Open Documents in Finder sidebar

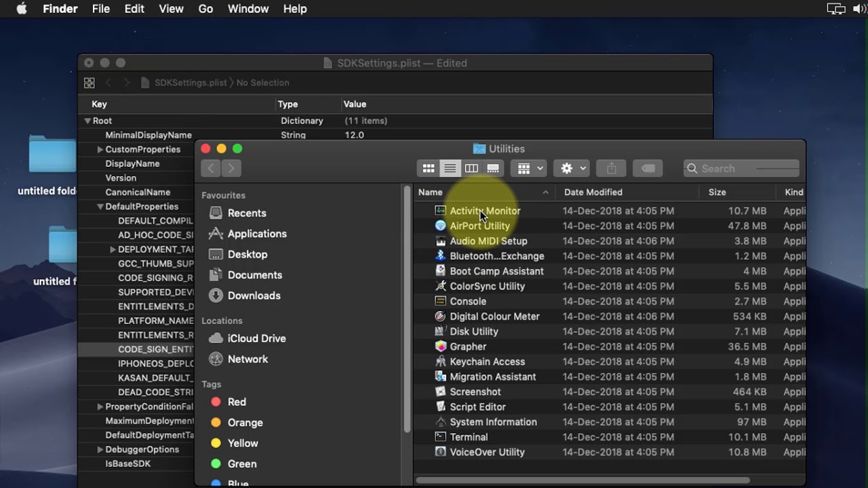[x=245, y=274]
